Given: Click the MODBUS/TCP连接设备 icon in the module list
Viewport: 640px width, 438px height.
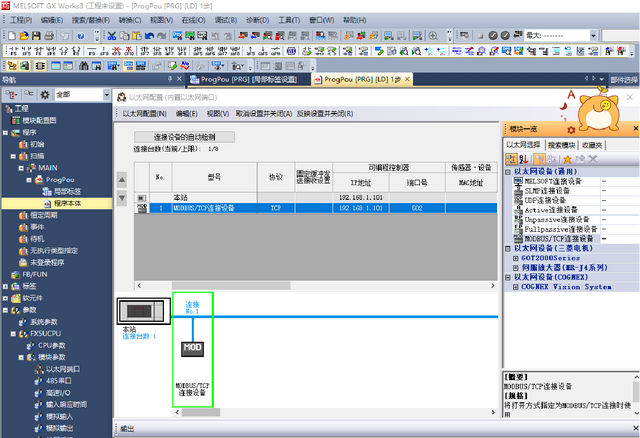Looking at the screenshot, I should click(x=517, y=240).
